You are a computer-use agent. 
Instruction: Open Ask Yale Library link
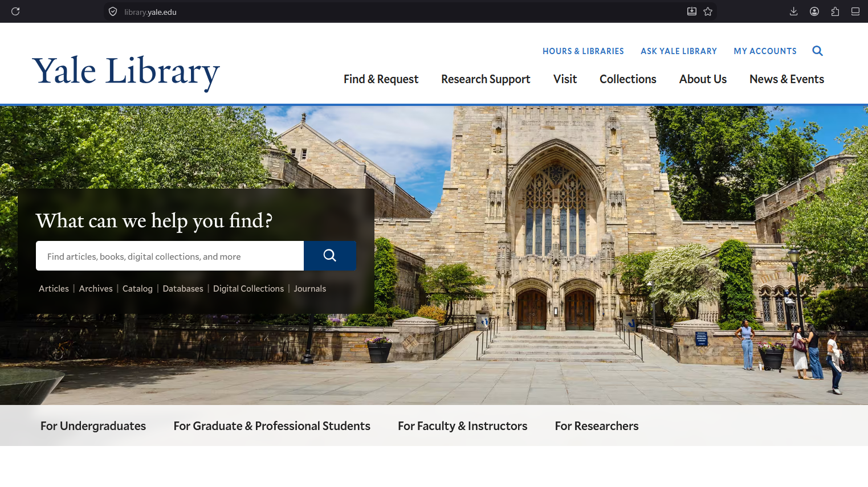click(679, 51)
